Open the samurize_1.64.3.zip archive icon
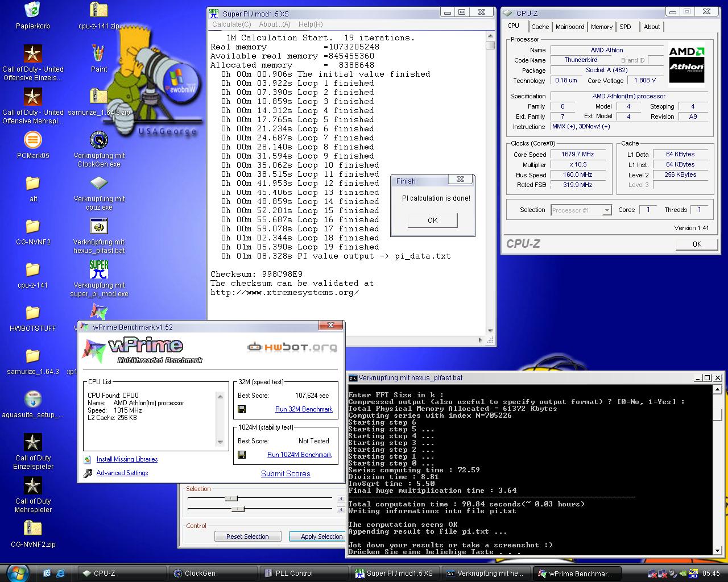 pos(99,97)
